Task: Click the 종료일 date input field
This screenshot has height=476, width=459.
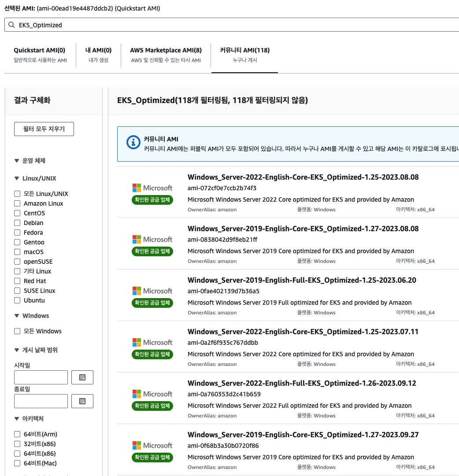Action: coord(41,401)
